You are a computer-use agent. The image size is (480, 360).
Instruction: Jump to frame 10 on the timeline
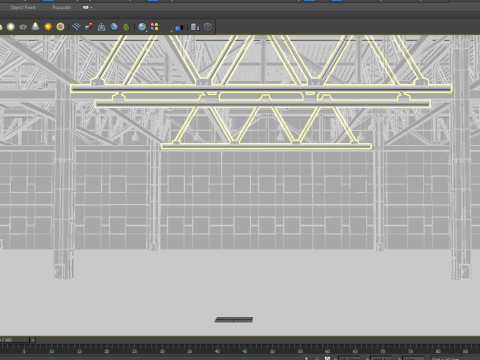coord(51,351)
